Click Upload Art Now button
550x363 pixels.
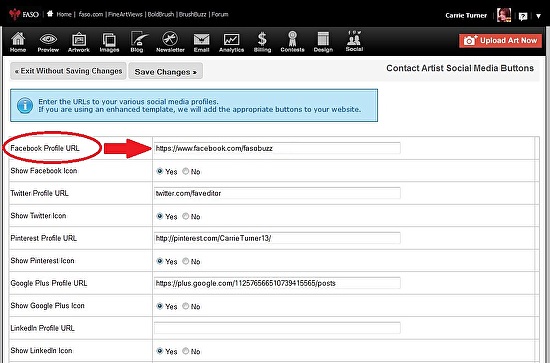pos(501,41)
